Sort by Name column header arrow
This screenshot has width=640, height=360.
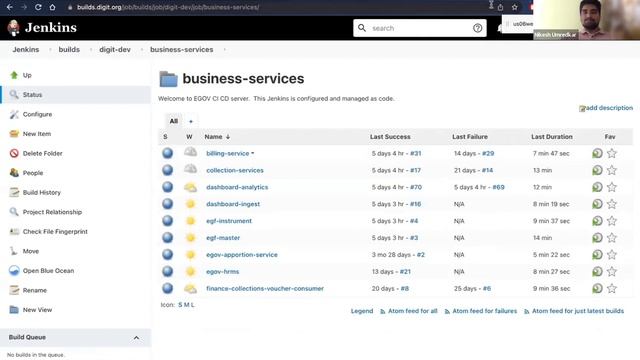(x=228, y=137)
